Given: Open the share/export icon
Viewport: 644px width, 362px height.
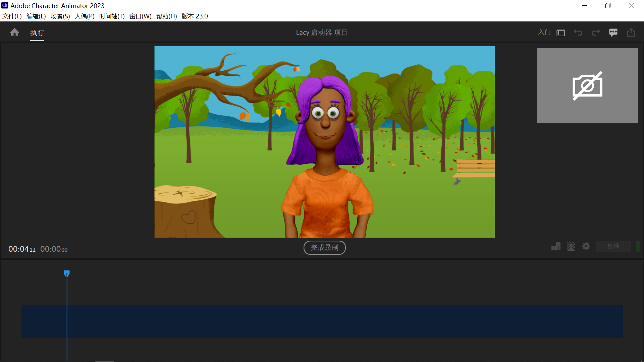Looking at the screenshot, I should [x=631, y=33].
